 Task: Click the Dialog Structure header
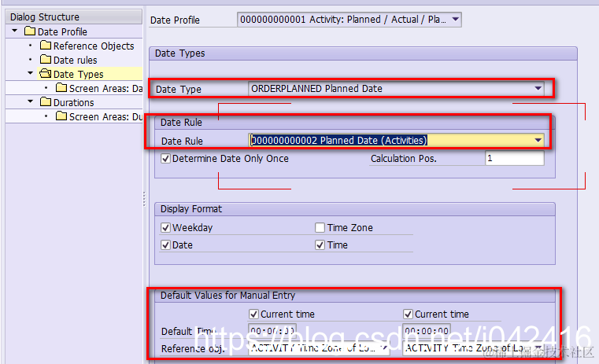point(74,17)
